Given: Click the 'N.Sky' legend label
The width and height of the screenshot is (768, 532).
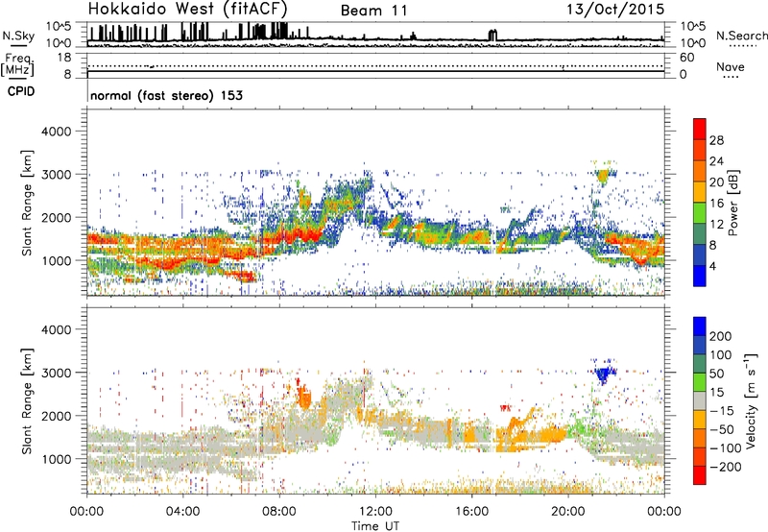Looking at the screenshot, I should [18, 36].
